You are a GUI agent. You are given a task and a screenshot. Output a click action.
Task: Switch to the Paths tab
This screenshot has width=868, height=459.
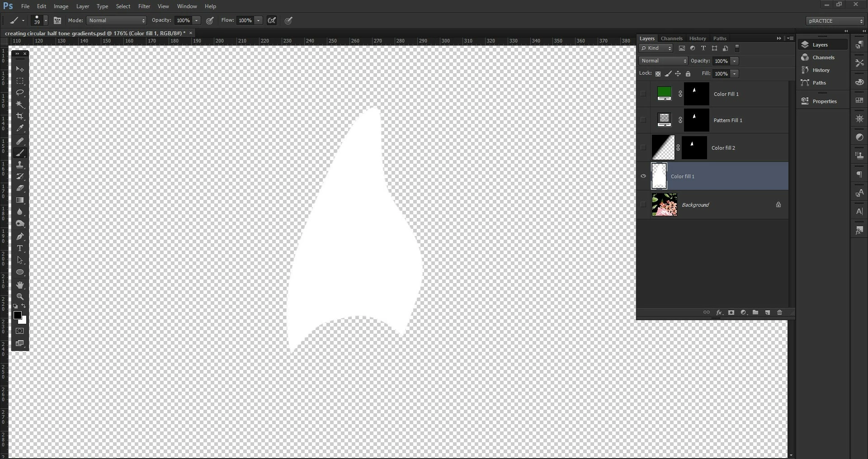tap(720, 38)
